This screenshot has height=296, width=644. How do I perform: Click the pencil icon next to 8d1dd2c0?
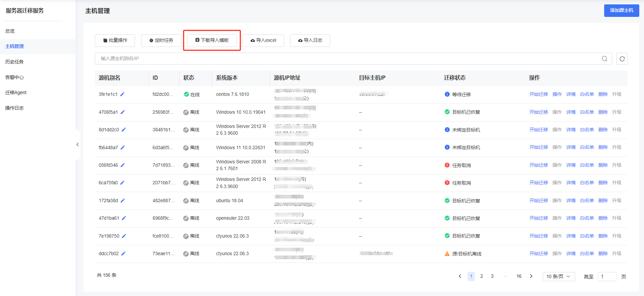[x=124, y=130]
